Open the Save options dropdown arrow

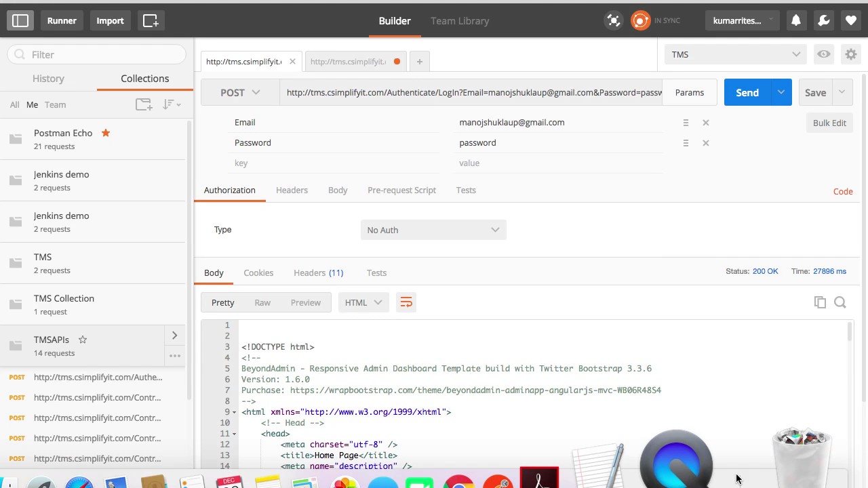point(842,92)
